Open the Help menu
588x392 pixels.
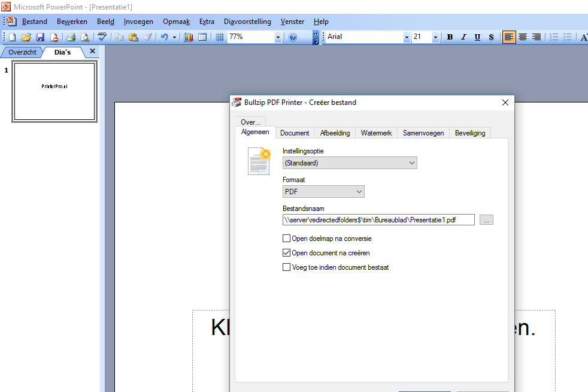coord(321,22)
